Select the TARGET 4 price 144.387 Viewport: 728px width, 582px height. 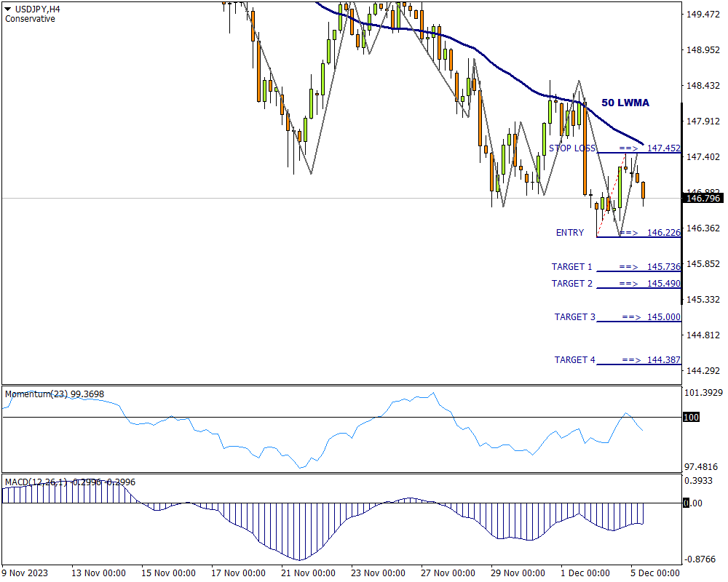[663, 360]
